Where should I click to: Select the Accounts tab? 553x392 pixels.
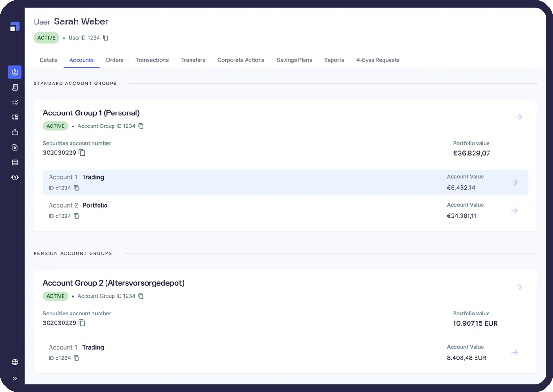(81, 60)
